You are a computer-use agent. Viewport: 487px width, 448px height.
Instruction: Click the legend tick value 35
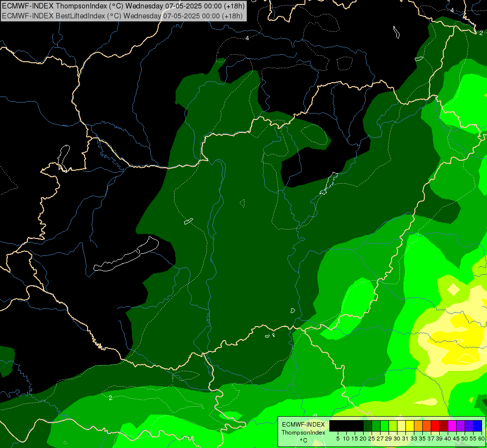point(422,439)
